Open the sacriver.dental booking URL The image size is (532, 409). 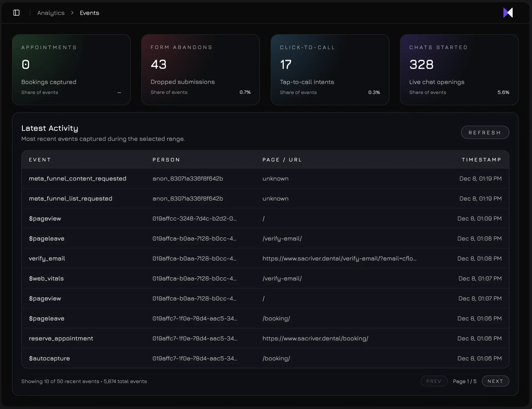315,338
